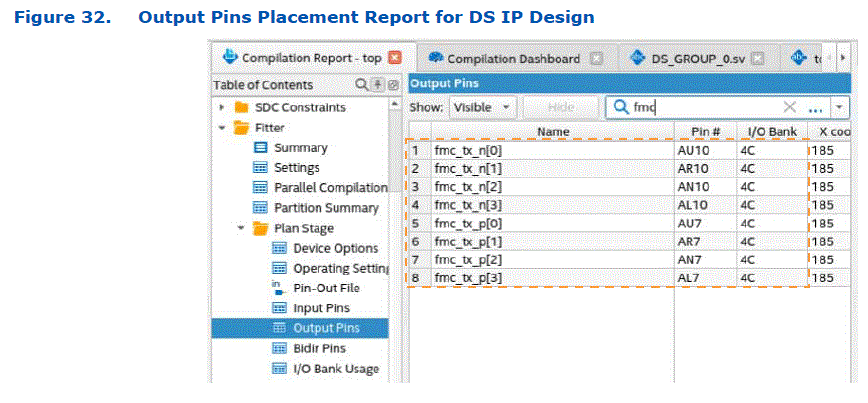The width and height of the screenshot is (868, 403).
Task: Expand the SDC Constraints tree node
Action: pos(223,107)
